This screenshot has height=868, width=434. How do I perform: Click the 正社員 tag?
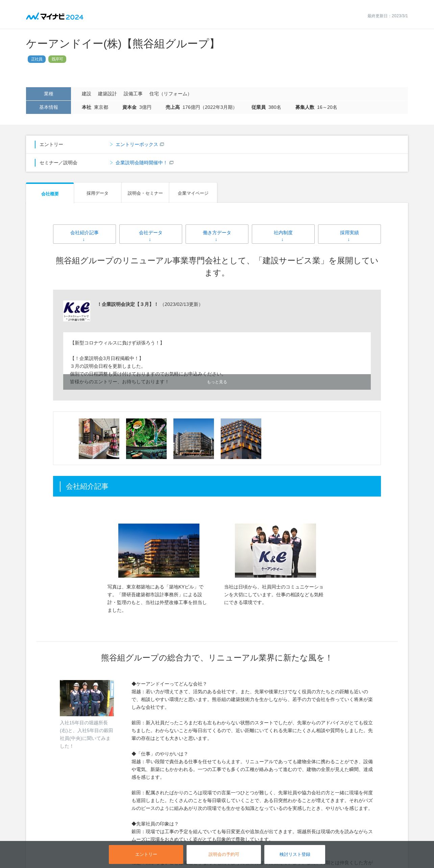(37, 59)
